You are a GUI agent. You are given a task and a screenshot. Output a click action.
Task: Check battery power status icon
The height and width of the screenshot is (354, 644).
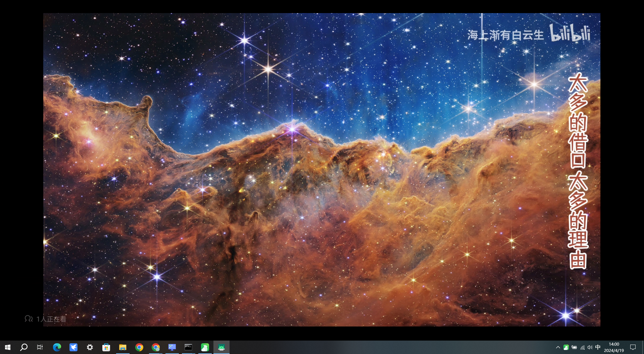point(574,347)
